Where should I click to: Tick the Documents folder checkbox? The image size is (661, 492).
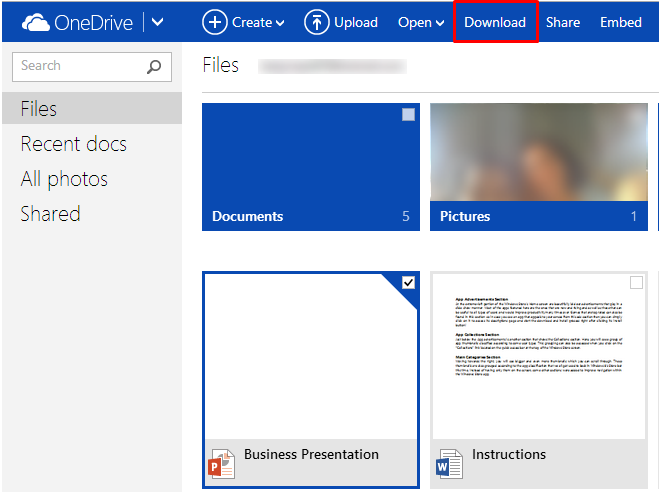(x=408, y=115)
